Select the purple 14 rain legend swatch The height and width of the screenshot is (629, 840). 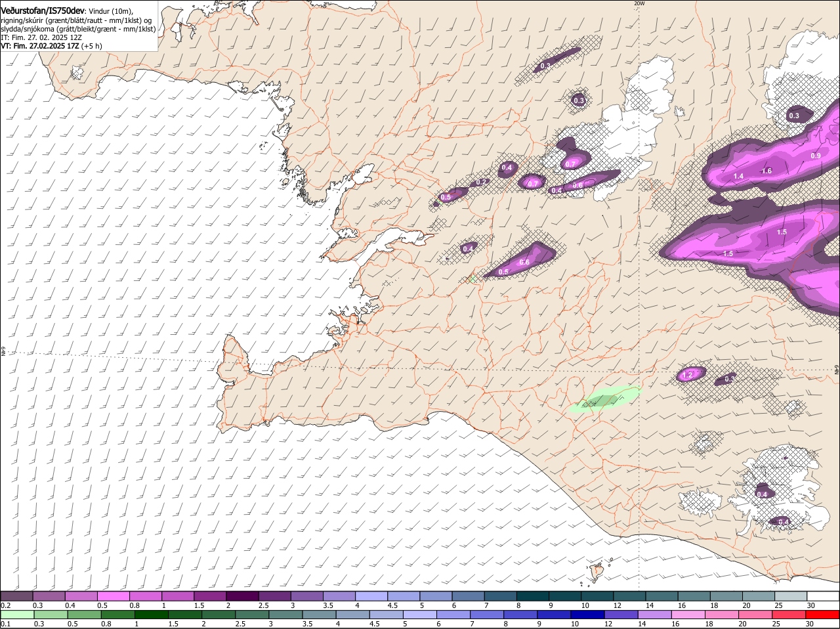pyautogui.click(x=655, y=615)
